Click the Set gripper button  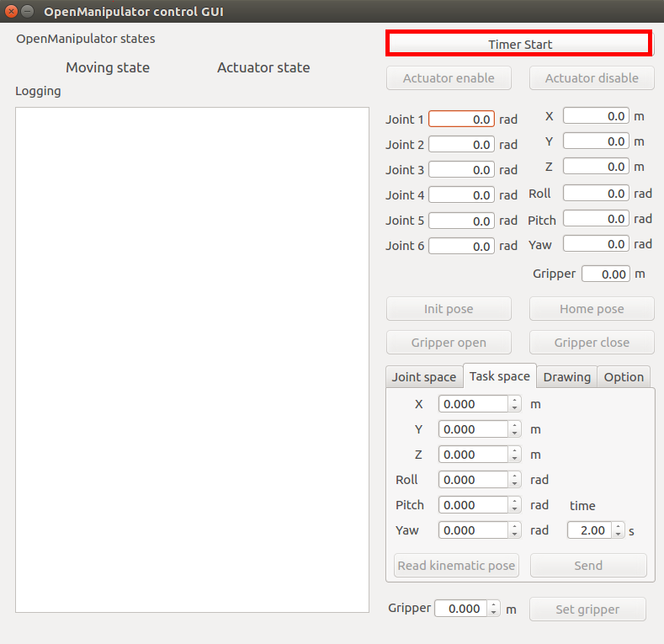tap(587, 609)
